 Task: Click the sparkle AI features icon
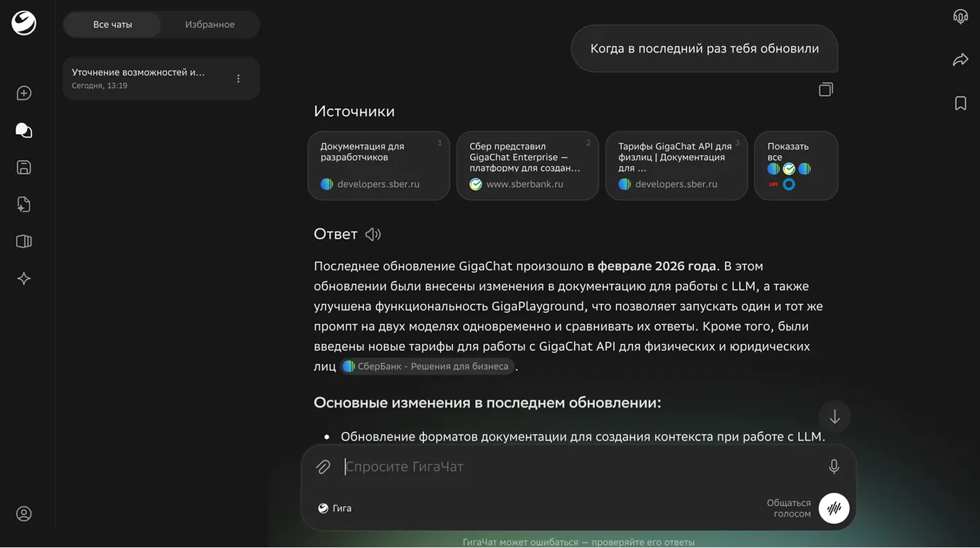tap(23, 279)
